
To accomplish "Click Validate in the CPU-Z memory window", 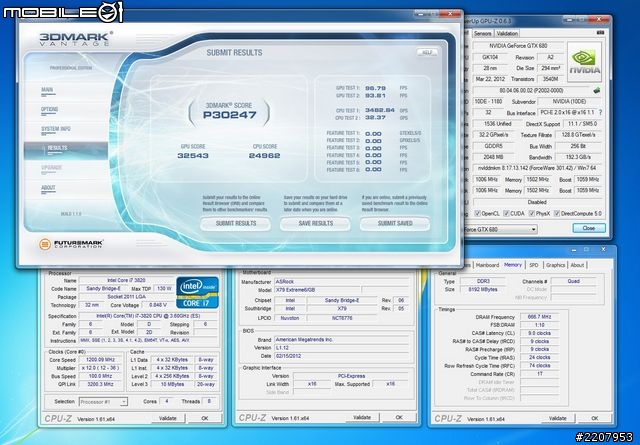I will (558, 418).
